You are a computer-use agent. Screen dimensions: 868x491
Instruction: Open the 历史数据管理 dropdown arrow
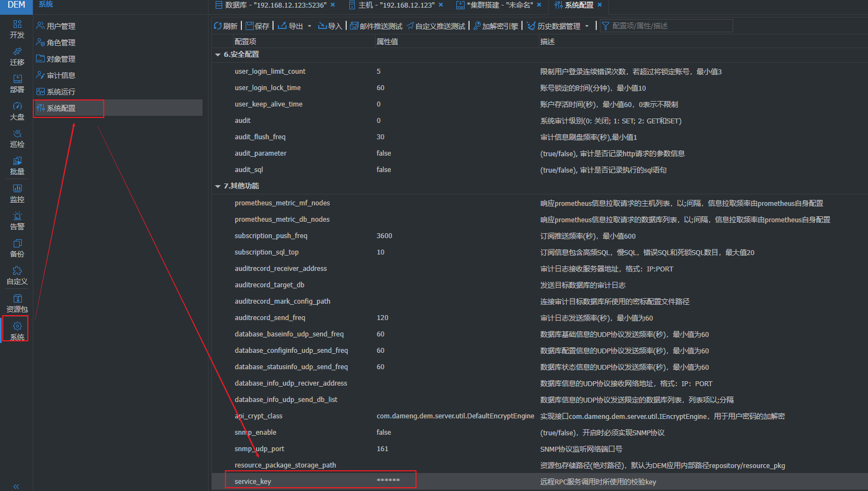click(587, 26)
